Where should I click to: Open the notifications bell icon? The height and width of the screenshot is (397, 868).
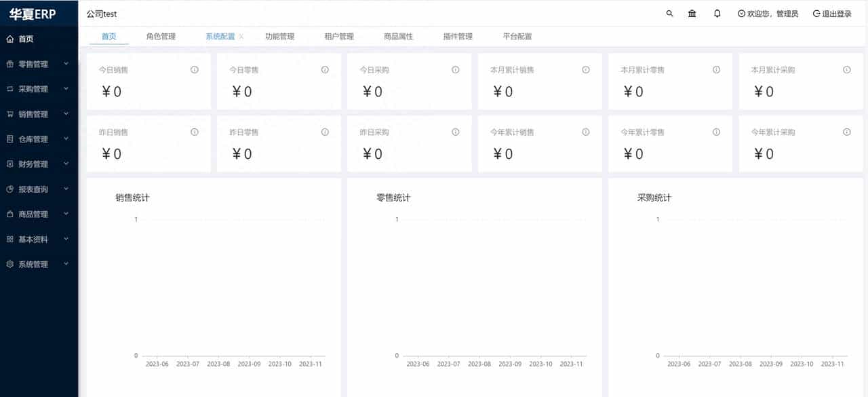[717, 13]
